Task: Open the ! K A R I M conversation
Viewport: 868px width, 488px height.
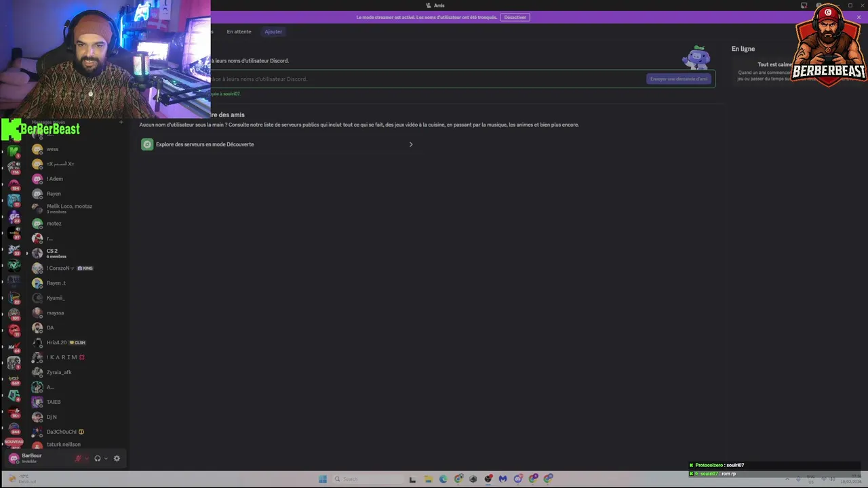Action: [x=76, y=357]
